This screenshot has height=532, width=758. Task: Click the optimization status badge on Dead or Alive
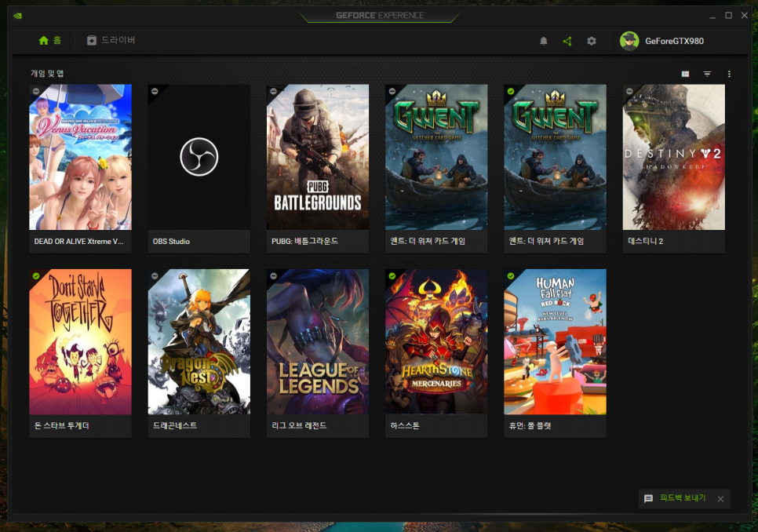tap(36, 91)
